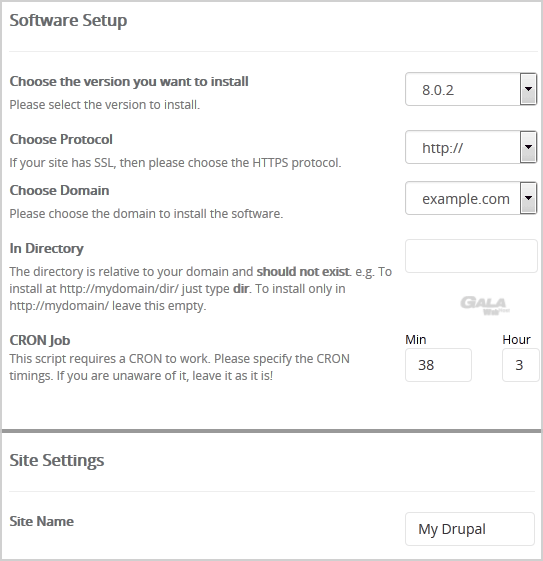This screenshot has width=543, height=561.
Task: Click the Choose Domain label
Action: pos(59,190)
